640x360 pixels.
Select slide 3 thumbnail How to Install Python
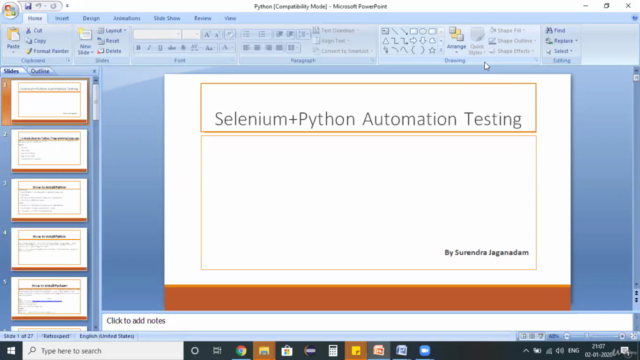(49, 199)
